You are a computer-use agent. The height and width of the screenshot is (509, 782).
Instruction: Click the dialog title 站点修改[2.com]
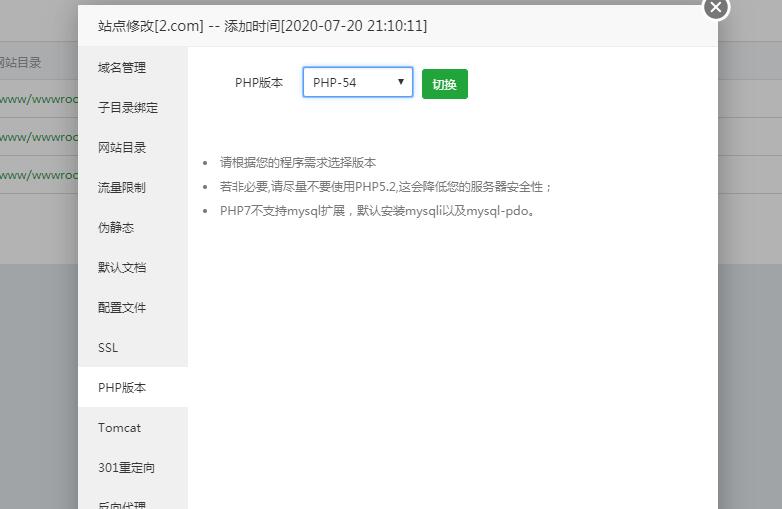(151, 25)
